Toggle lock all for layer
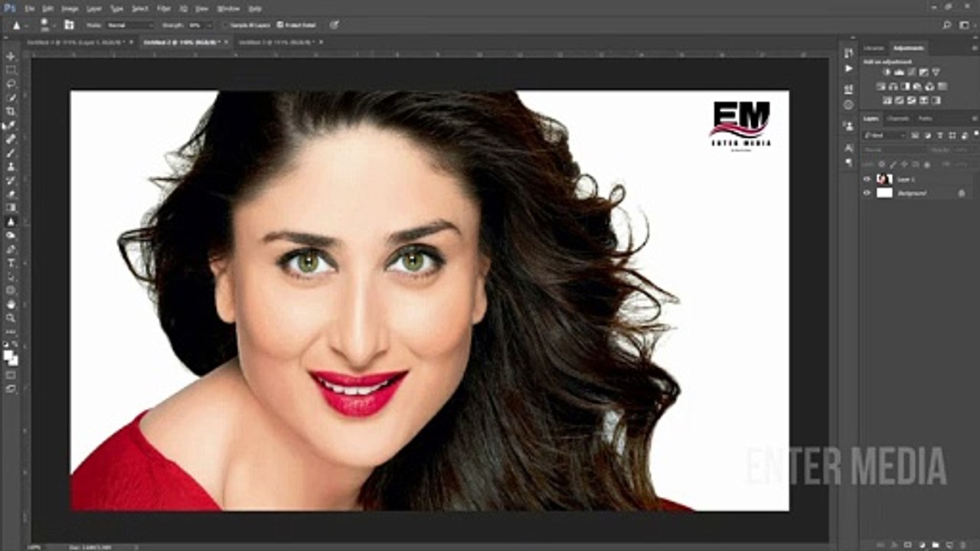The width and height of the screenshot is (980, 551). point(927,165)
